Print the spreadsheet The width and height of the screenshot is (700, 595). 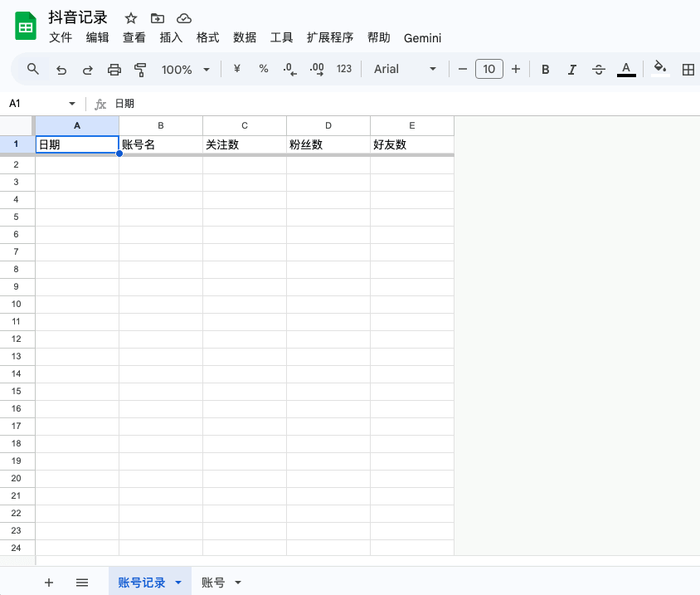coord(114,70)
